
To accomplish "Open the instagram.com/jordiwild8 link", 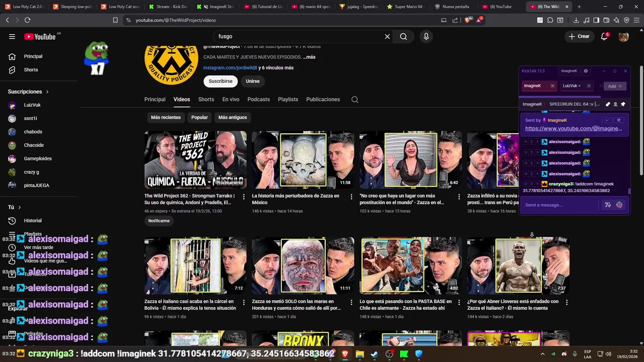I will pyautogui.click(x=230, y=68).
